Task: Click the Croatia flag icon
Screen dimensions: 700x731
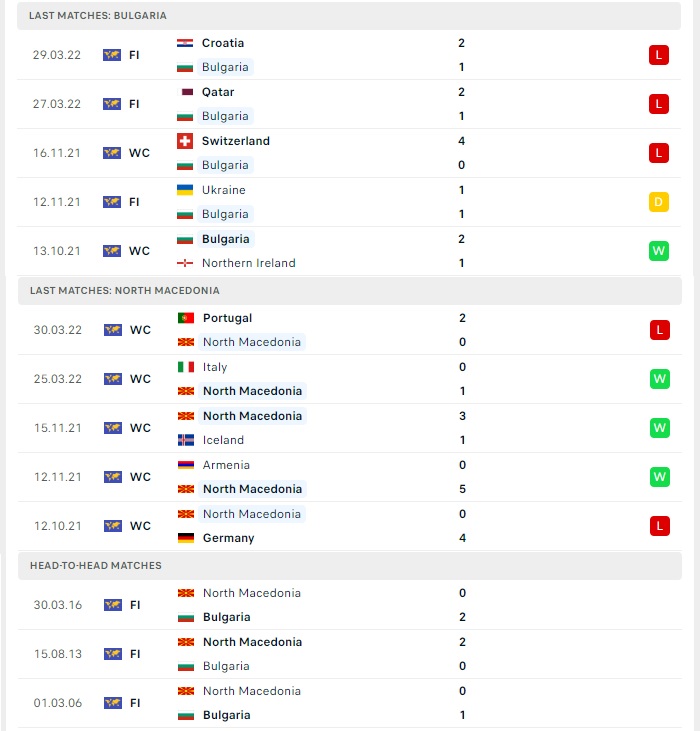Action: [185, 43]
